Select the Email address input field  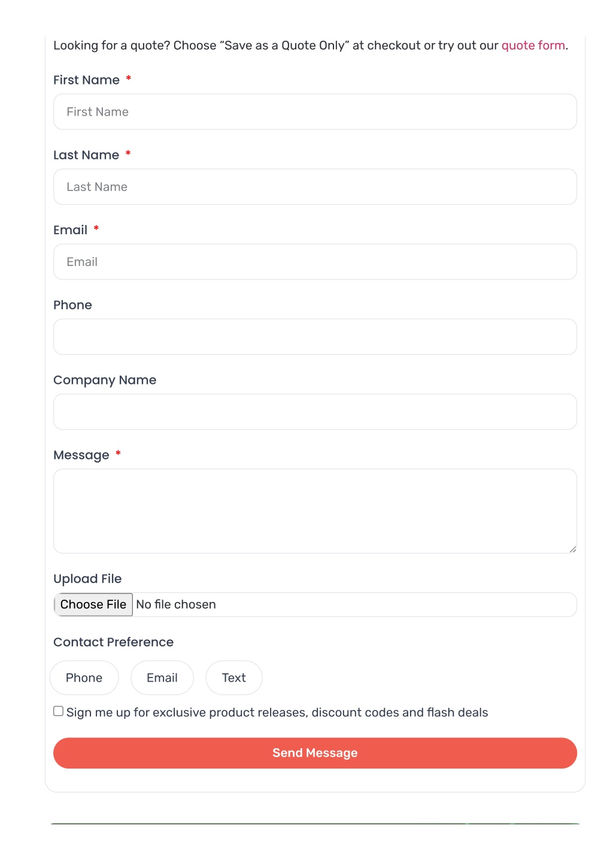pyautogui.click(x=315, y=262)
